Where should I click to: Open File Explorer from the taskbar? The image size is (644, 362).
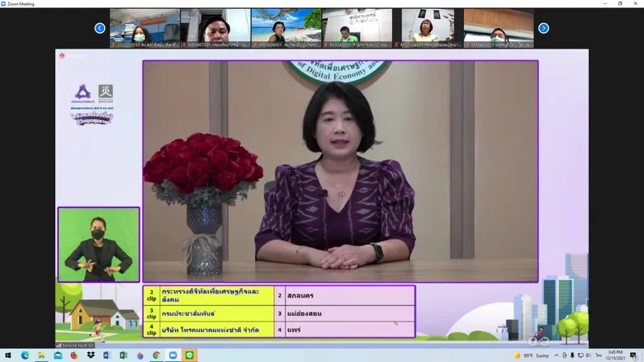pos(41,355)
